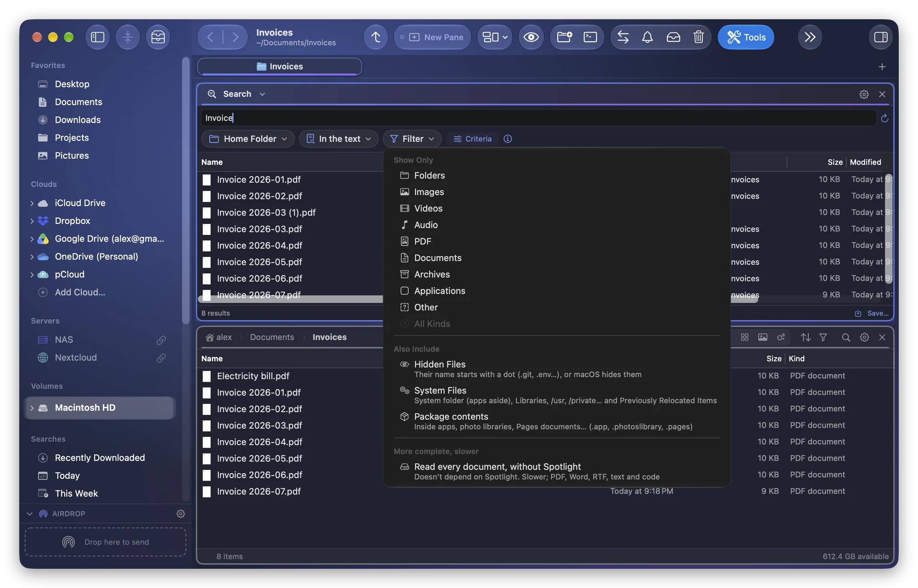Click the search info circle icon
The height and width of the screenshot is (588, 918).
[508, 139]
